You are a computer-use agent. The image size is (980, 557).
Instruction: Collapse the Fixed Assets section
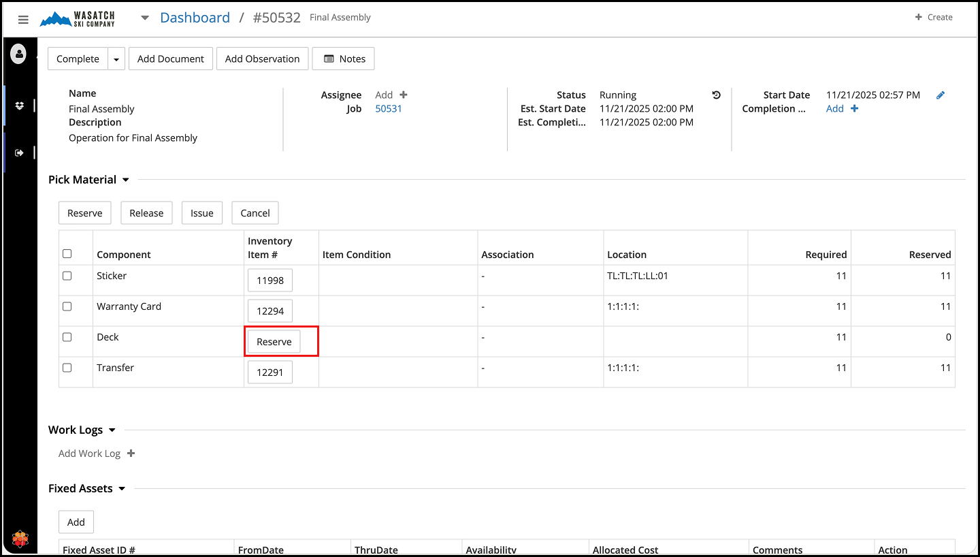[122, 488]
